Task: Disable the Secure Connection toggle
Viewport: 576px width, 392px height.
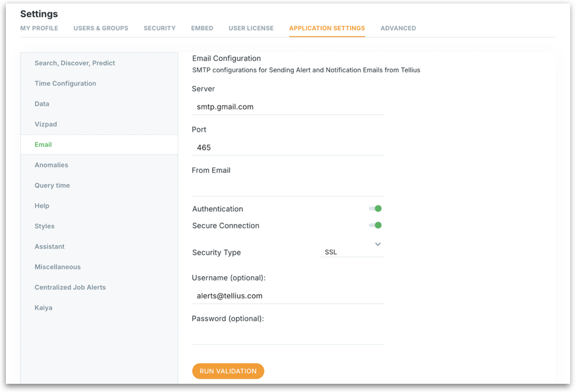Action: (x=375, y=225)
